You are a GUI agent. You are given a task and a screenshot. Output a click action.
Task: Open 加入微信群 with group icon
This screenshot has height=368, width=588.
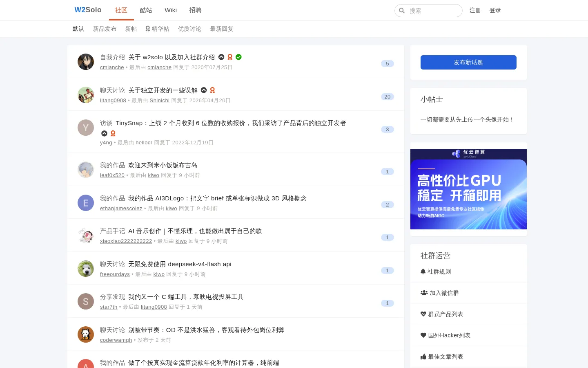click(x=439, y=293)
